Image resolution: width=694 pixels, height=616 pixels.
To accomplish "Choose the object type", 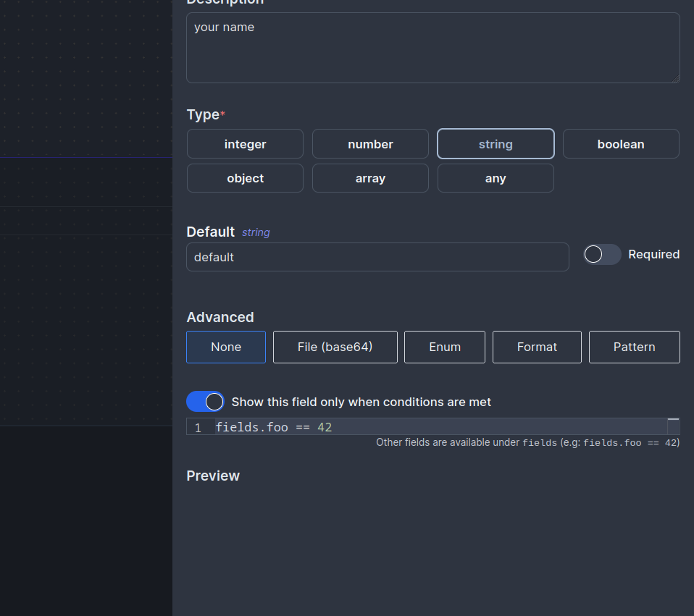I will [245, 178].
